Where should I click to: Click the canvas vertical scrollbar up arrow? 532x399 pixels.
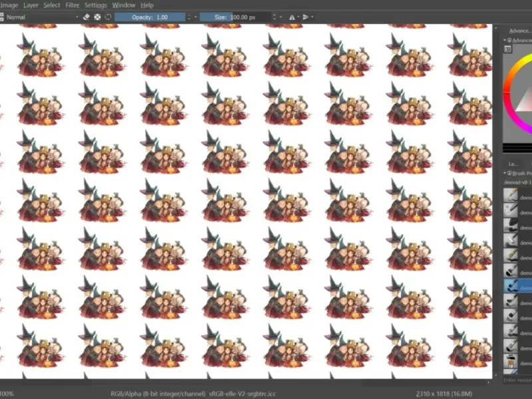point(495,28)
